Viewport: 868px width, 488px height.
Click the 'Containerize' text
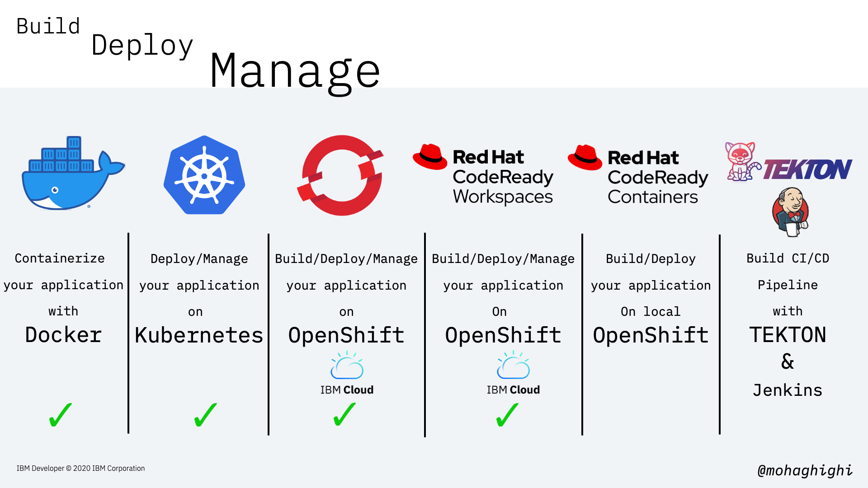pos(60,258)
